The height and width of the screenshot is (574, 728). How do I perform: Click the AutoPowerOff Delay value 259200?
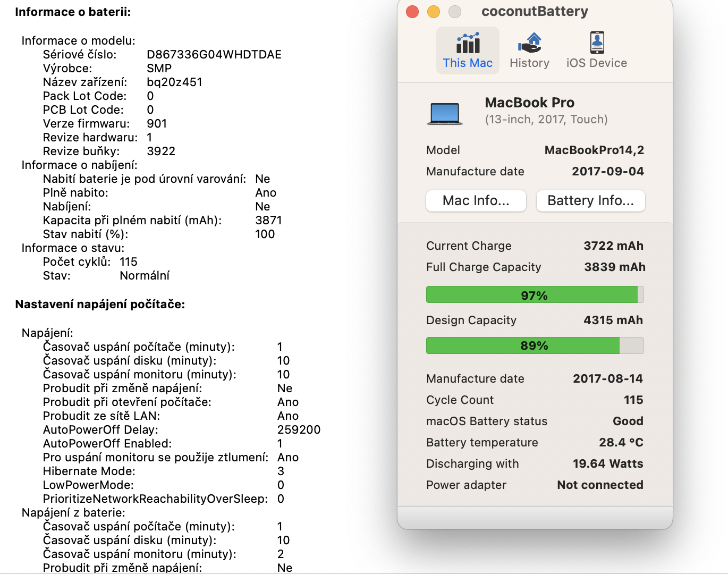299,430
